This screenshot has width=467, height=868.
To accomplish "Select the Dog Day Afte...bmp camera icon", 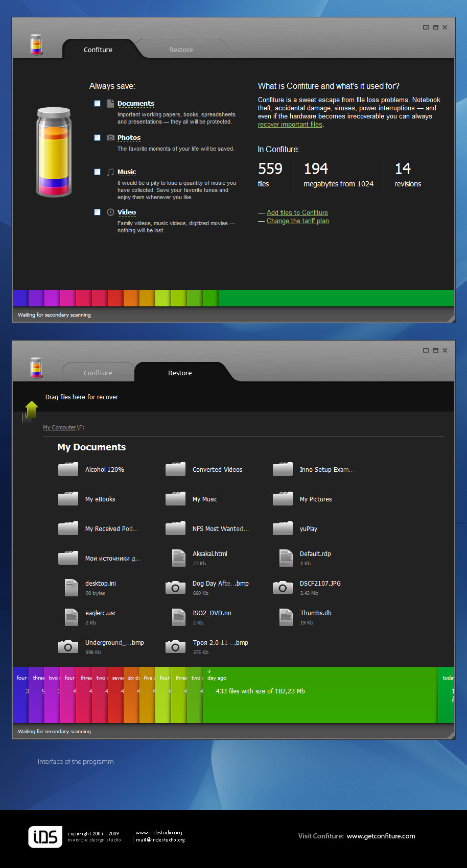I will pyautogui.click(x=175, y=588).
